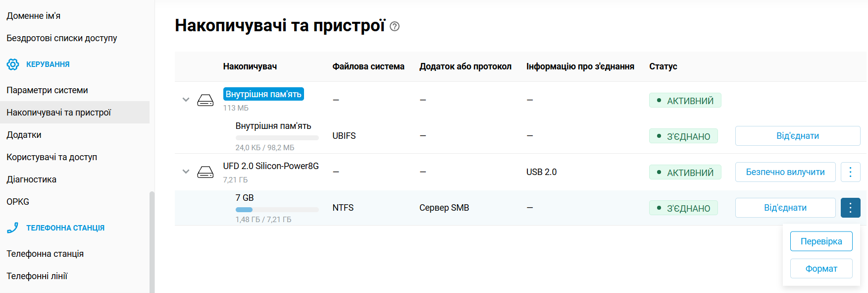Open three-dot menu for UFD 2.0 Silicon-Power8G
This screenshot has height=293, width=868.
(x=851, y=172)
